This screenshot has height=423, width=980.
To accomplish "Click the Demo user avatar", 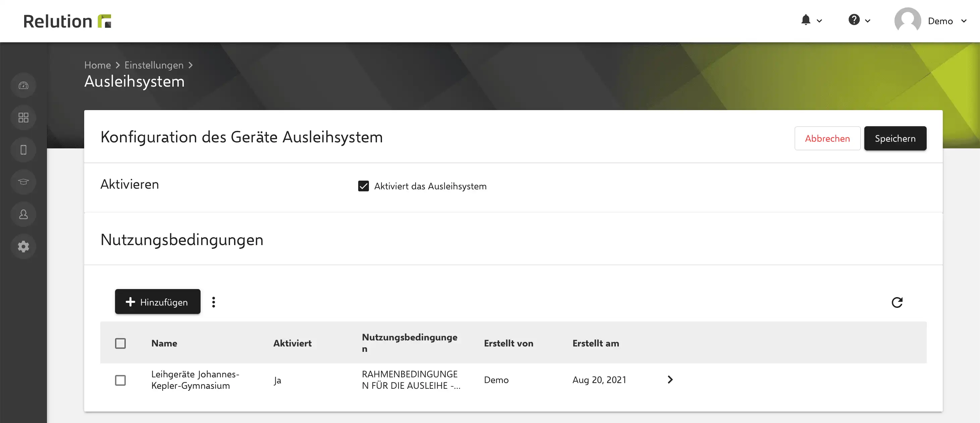I will click(907, 20).
